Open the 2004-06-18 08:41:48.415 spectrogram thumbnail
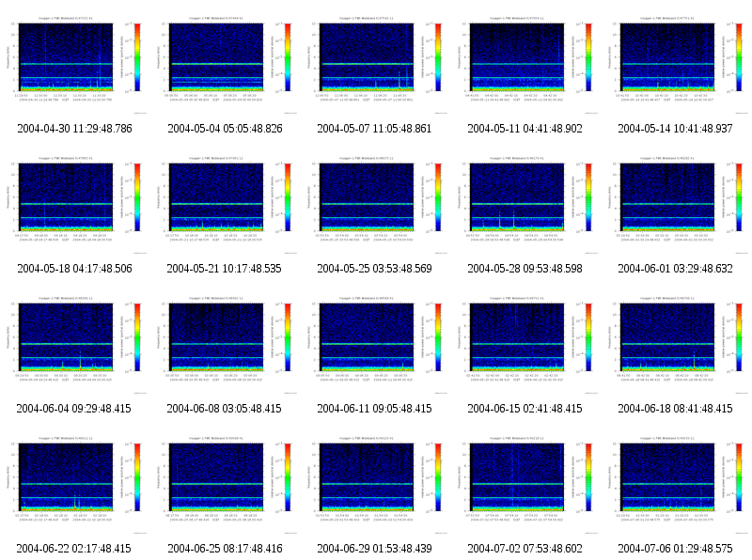The image size is (752, 560). coord(676,344)
